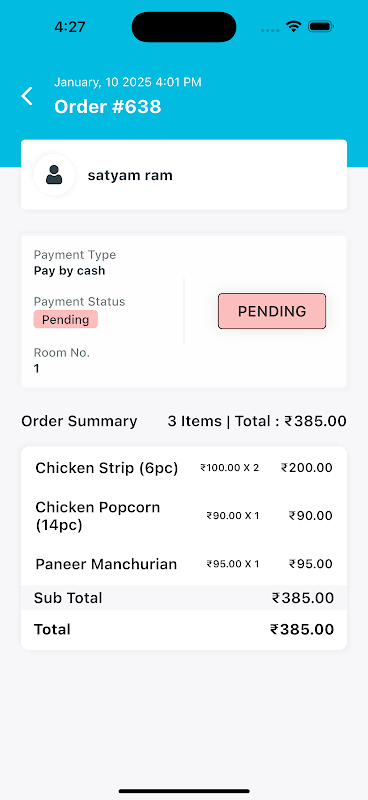
Task: Tap the home indicator bar
Action: [184, 791]
